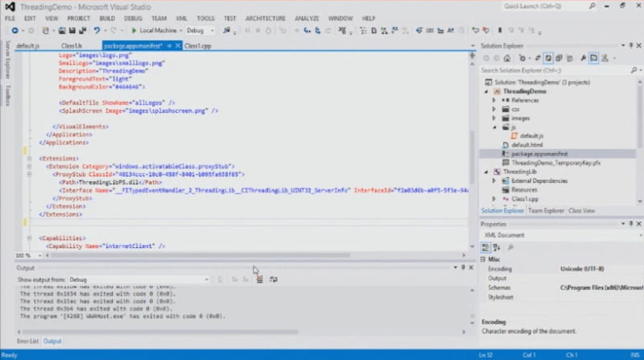Toggle Show All Files in Solution Explorer
Image resolution: width=644 pixels, height=360 pixels.
point(570,58)
